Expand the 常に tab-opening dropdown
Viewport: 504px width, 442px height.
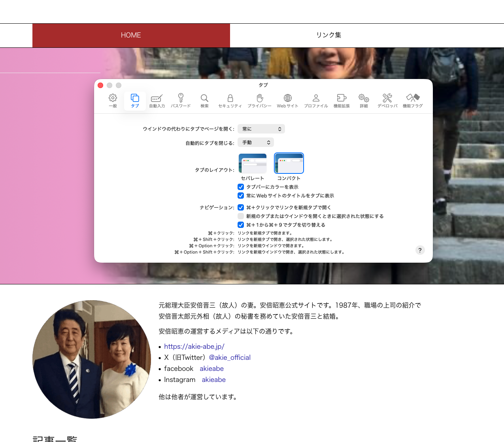(261, 129)
